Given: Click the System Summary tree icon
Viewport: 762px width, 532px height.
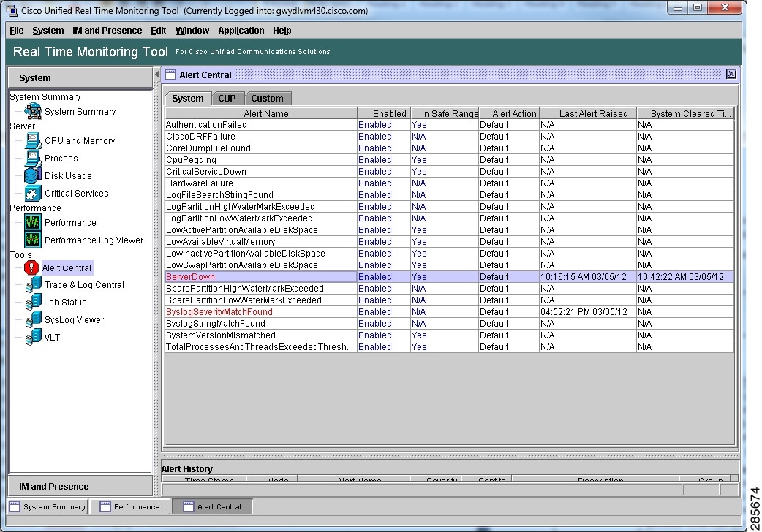Looking at the screenshot, I should [33, 111].
